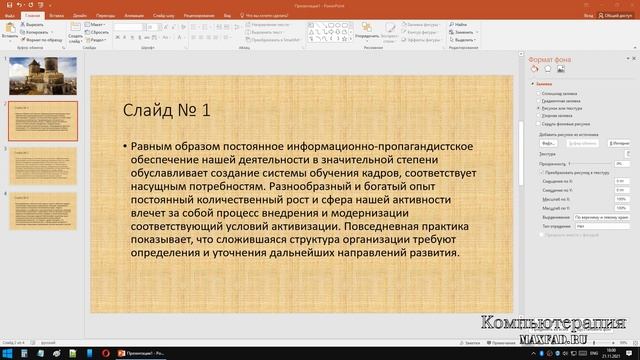Switch to Animations (Анимация) tab

coord(134,16)
